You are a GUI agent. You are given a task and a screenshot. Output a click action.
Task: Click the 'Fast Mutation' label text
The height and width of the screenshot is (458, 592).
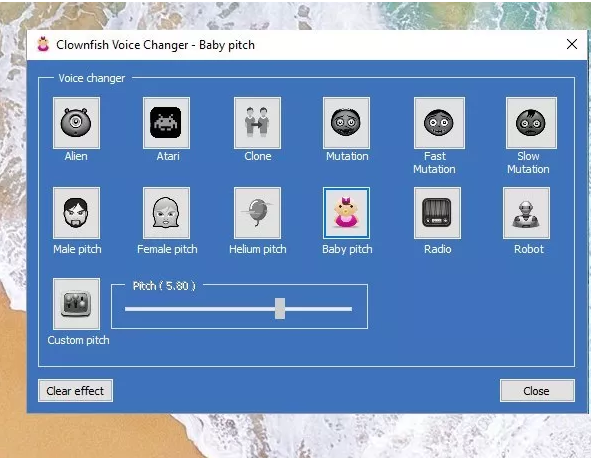click(x=434, y=163)
